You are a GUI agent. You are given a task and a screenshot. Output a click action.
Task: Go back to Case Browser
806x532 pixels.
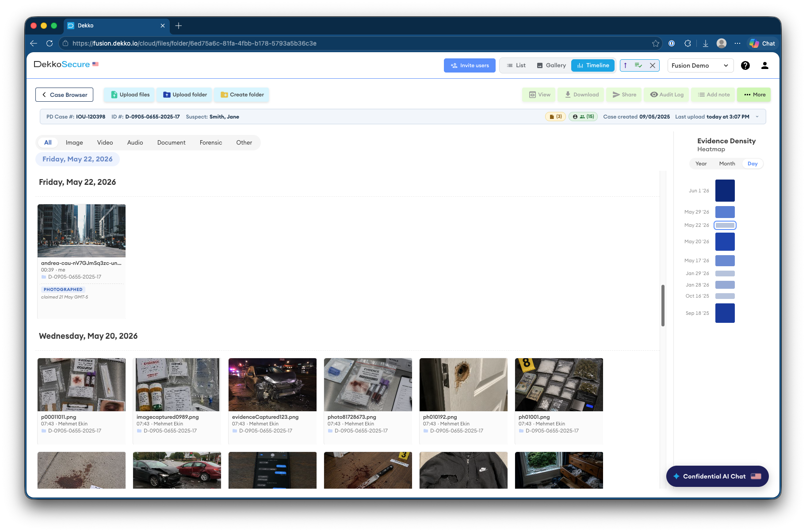64,95
